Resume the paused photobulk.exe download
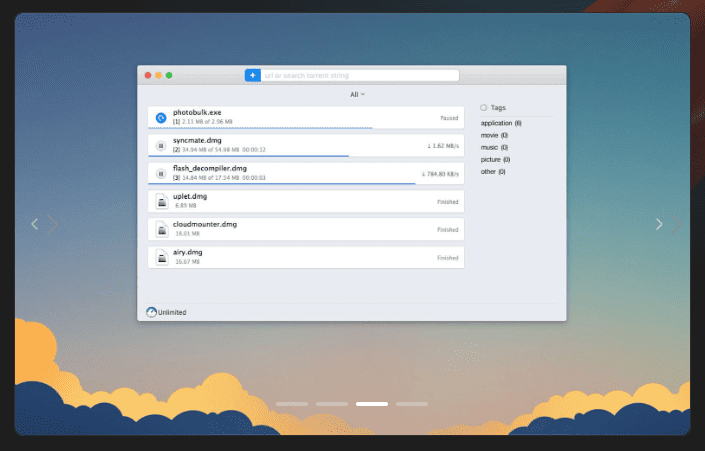 161,118
